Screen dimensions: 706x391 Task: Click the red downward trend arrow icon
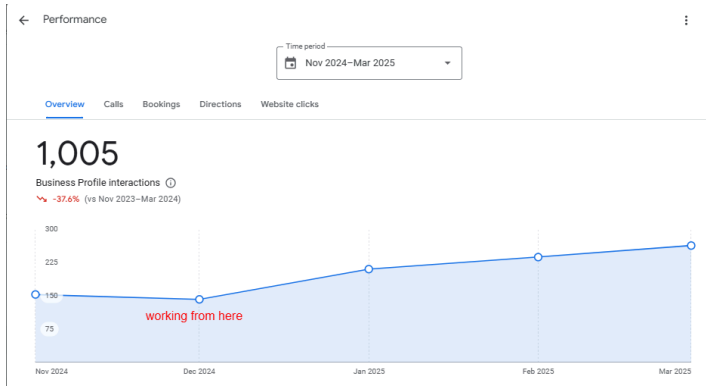click(42, 199)
